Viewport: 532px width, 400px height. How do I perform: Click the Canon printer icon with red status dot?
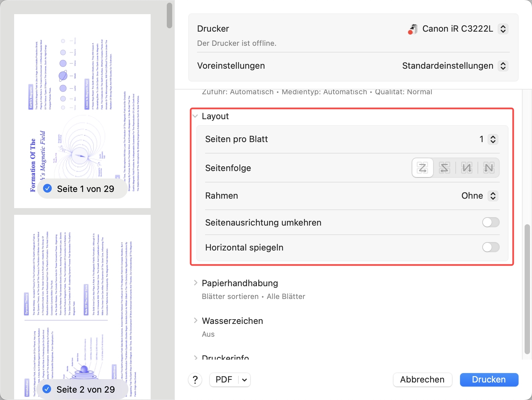(413, 29)
